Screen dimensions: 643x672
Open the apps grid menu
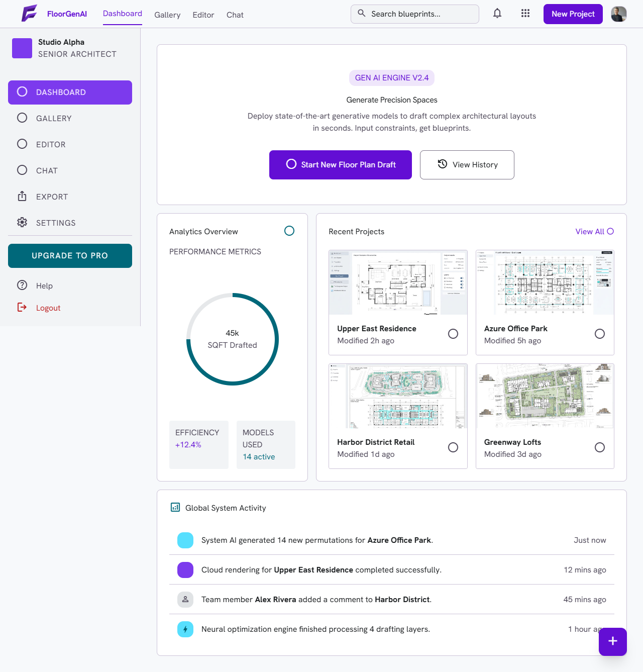[x=525, y=14]
